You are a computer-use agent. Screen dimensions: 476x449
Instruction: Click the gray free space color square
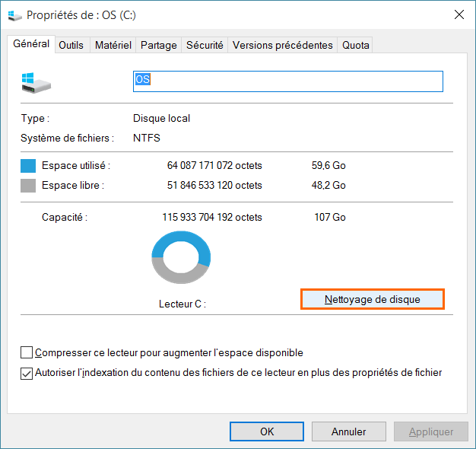tap(28, 186)
